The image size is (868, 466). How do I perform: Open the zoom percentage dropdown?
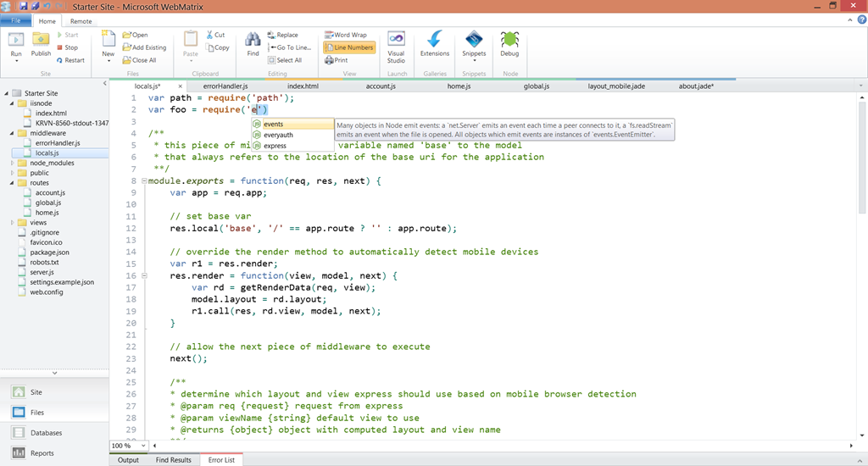click(x=144, y=446)
